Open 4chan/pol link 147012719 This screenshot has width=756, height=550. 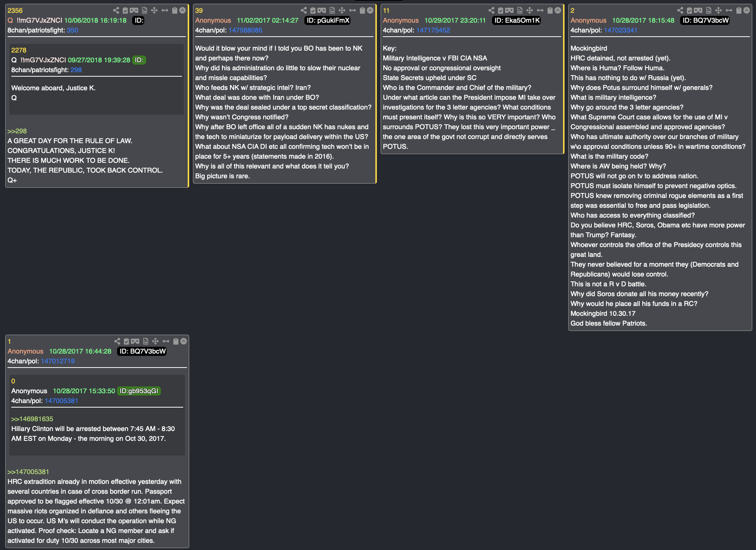(58, 361)
